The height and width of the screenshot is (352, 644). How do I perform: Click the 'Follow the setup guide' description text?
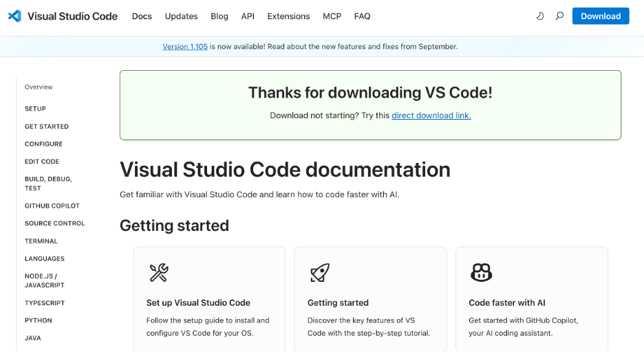coord(208,327)
